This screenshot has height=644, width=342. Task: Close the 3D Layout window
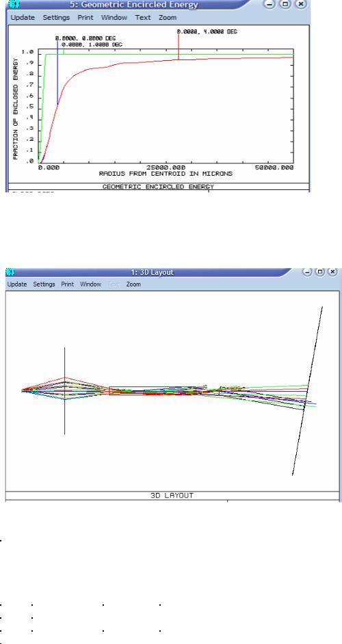click(333, 272)
